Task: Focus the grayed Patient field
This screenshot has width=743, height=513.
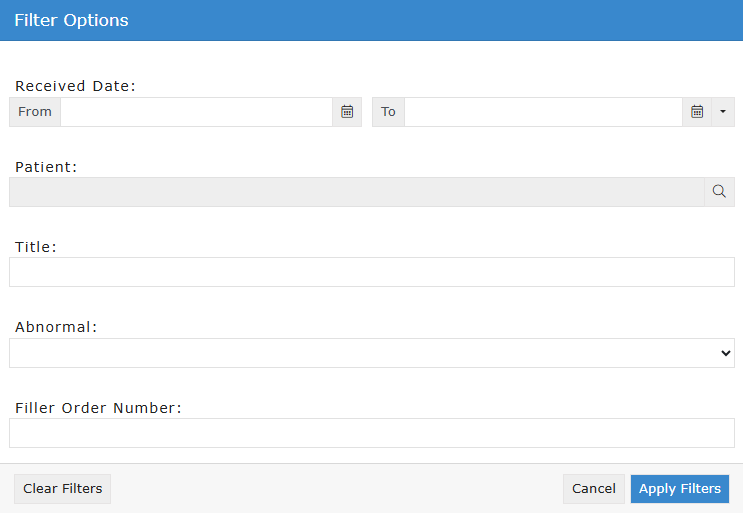Action: point(356,192)
